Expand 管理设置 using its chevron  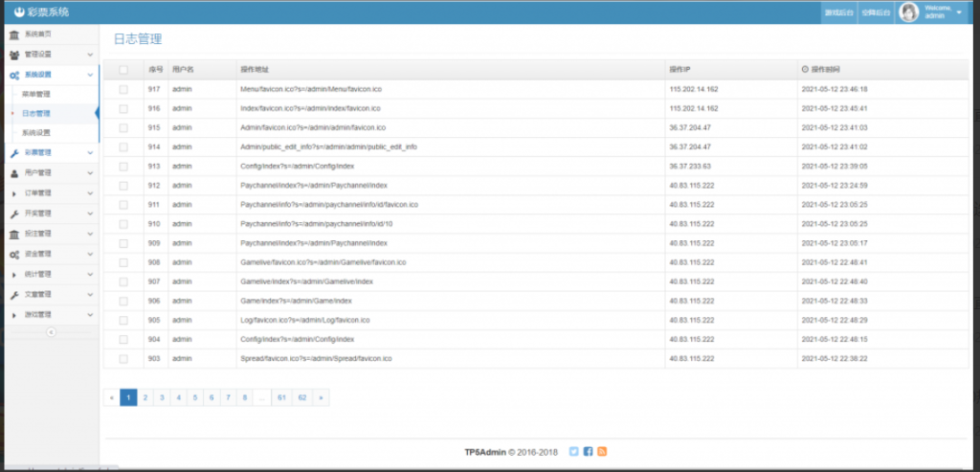pos(90,55)
